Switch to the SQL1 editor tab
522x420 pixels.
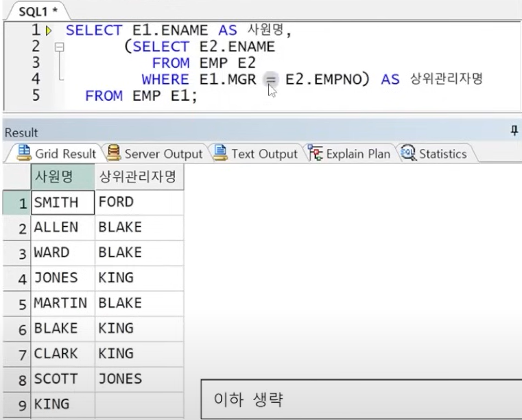(x=38, y=12)
